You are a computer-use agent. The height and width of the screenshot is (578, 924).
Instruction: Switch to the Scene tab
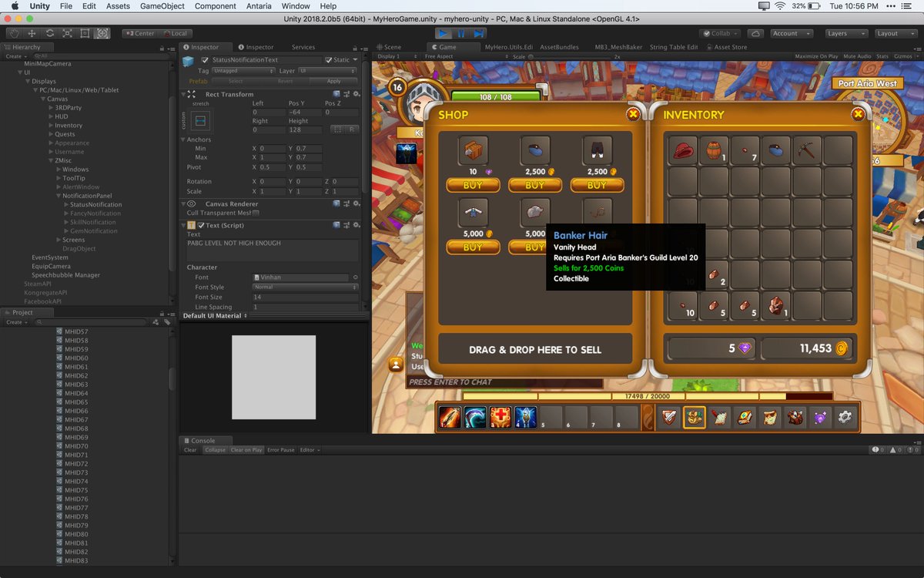click(x=390, y=47)
